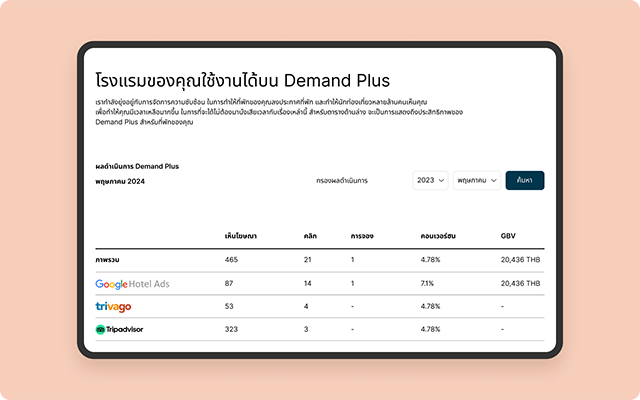Click the พฤษภาคม 2024 date label
This screenshot has height=400, width=640.
click(x=120, y=182)
